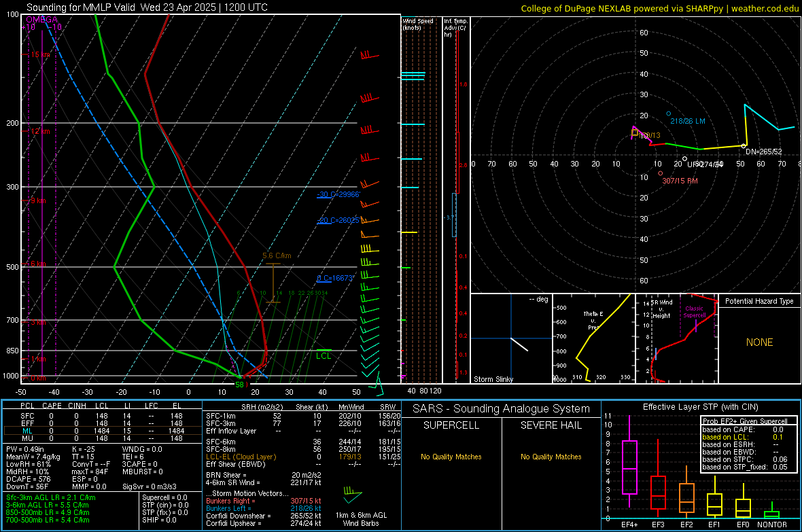Click the Potential Hazard Type heading

(x=759, y=301)
